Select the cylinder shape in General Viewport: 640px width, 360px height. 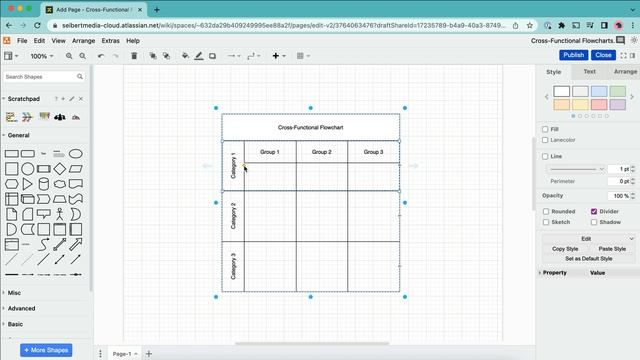44,184
